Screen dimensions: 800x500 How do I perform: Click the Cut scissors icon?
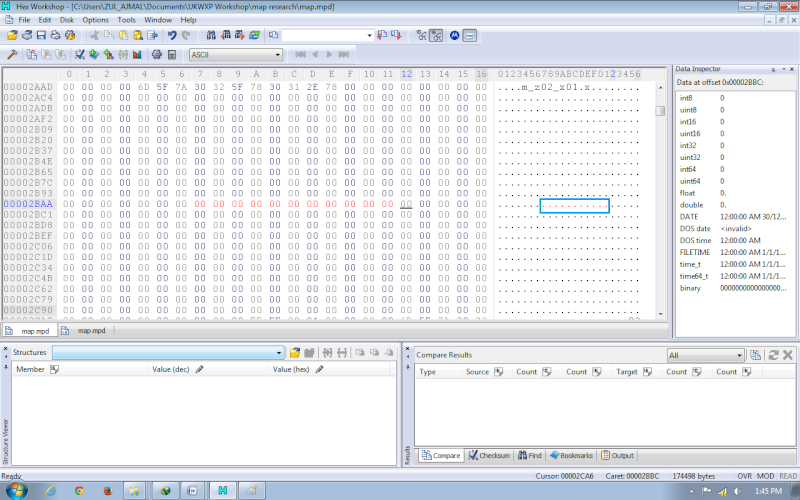point(95,35)
